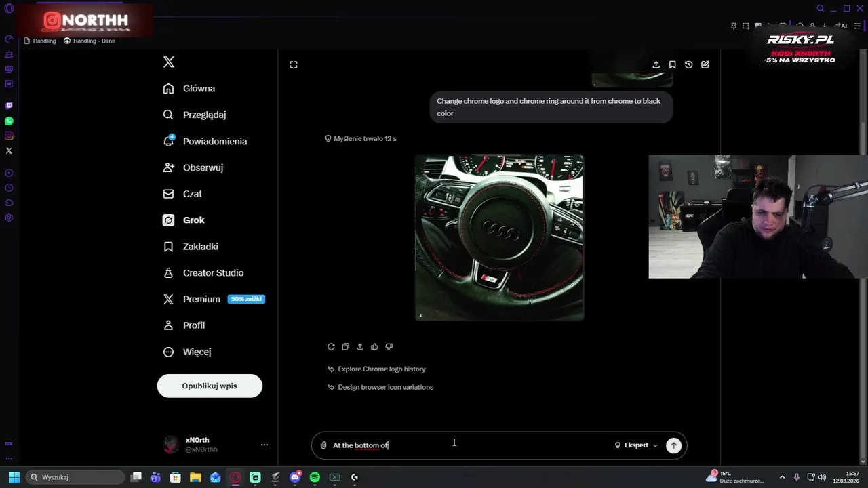The width and height of the screenshot is (868, 488).
Task: Click Opera GX menu logo
Action: click(x=9, y=8)
